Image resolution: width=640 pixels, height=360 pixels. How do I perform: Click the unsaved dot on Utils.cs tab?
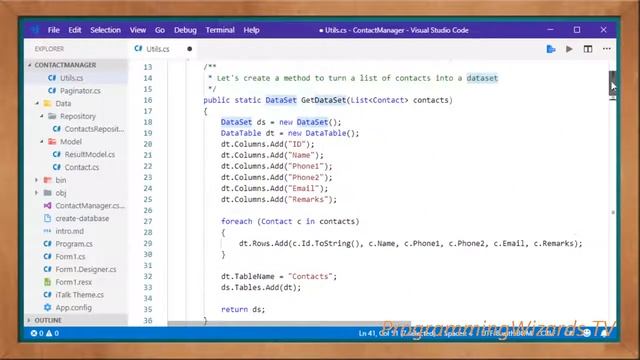[x=189, y=49]
